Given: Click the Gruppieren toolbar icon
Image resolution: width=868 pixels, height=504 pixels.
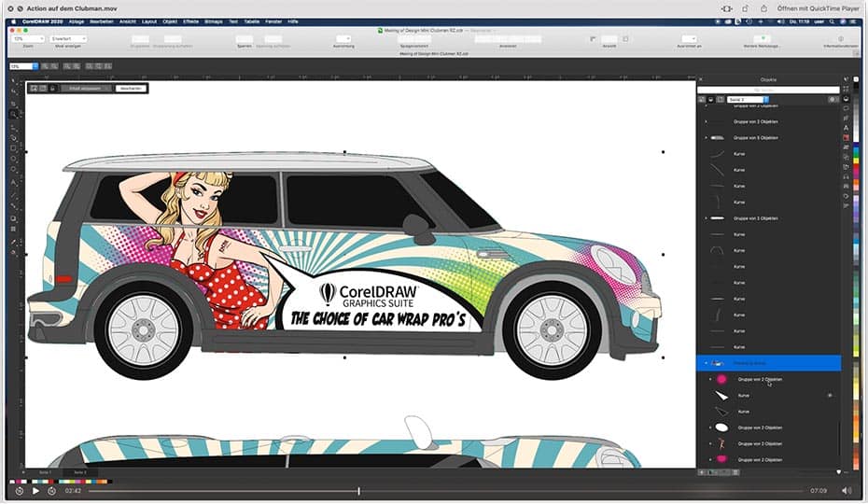Looking at the screenshot, I should click(x=140, y=39).
